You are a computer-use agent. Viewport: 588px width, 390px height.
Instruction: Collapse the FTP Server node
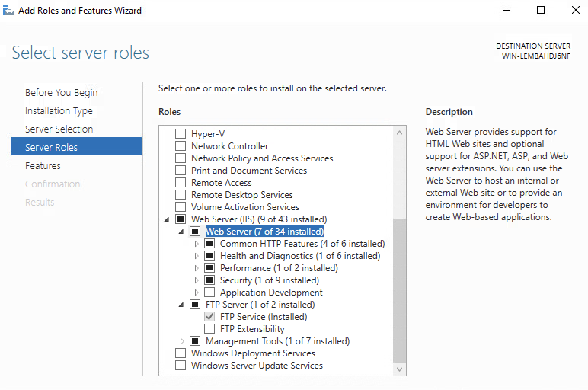coord(181,304)
